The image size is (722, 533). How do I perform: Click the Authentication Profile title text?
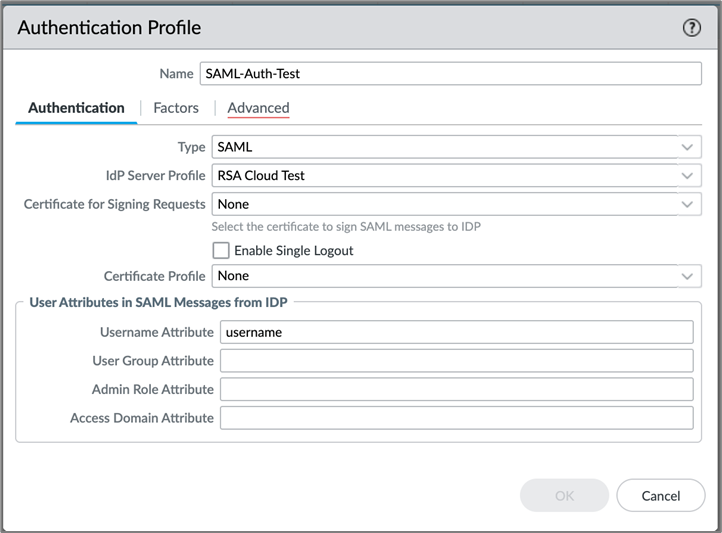click(x=110, y=28)
